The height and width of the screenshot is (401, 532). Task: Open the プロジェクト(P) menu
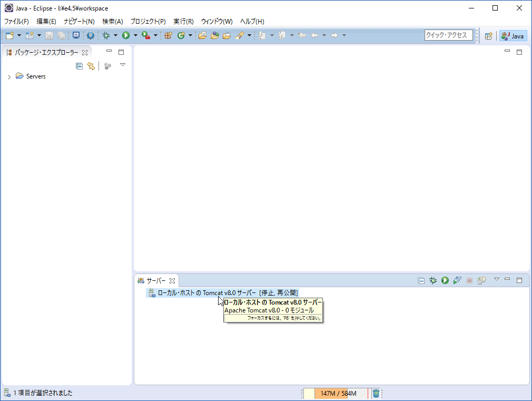tap(148, 22)
